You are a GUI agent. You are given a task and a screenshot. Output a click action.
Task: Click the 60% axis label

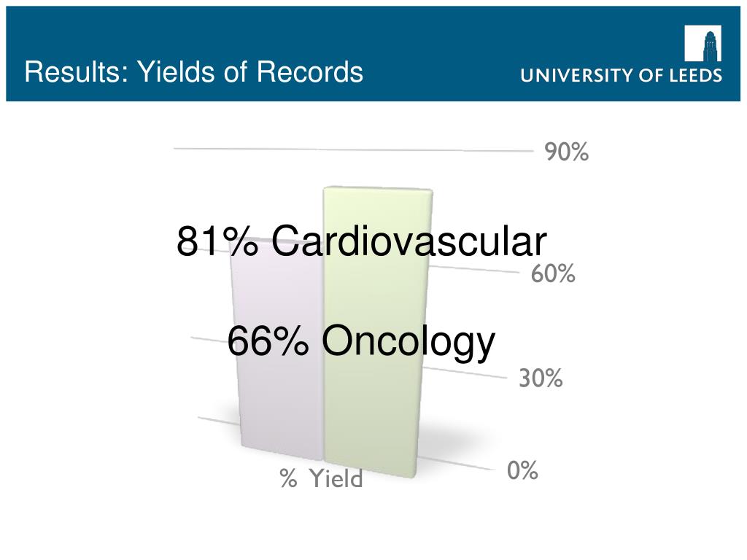[x=553, y=274]
